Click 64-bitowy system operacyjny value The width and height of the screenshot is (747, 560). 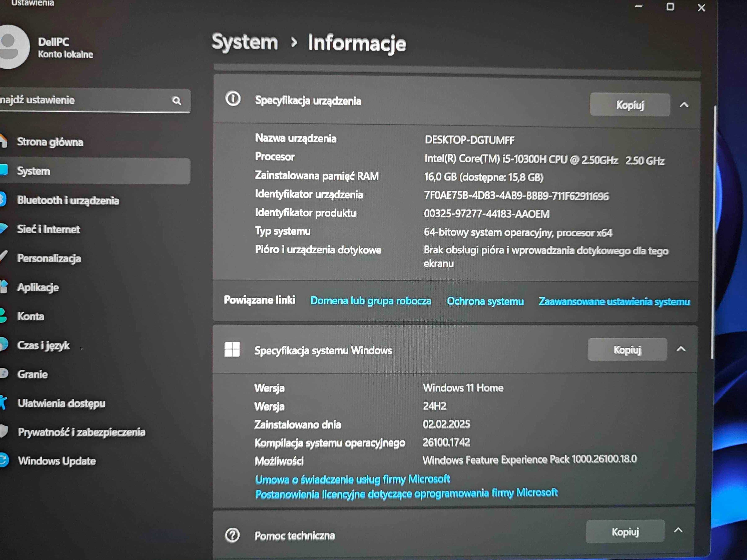click(x=518, y=233)
